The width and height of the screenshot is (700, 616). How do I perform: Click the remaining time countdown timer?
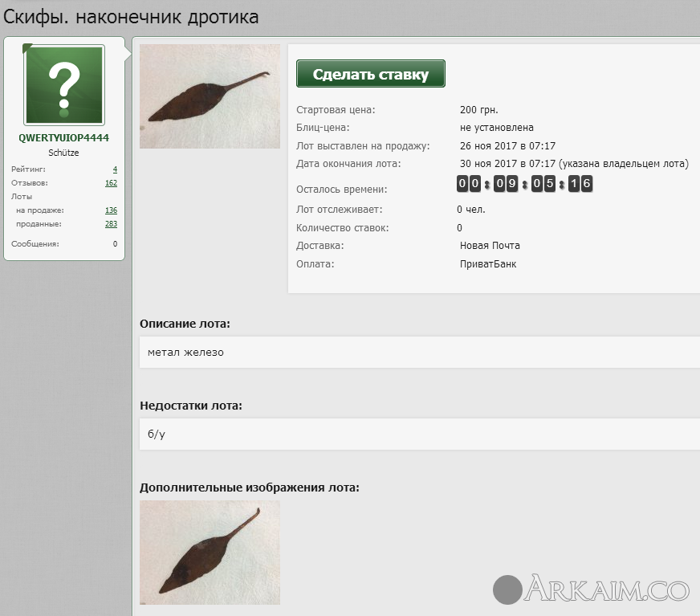(x=524, y=184)
